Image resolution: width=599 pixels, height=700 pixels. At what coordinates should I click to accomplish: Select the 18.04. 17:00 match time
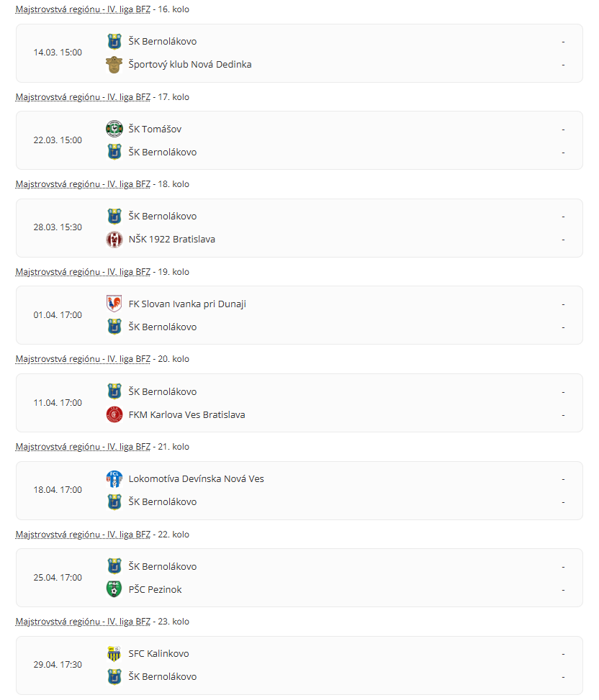tap(58, 490)
